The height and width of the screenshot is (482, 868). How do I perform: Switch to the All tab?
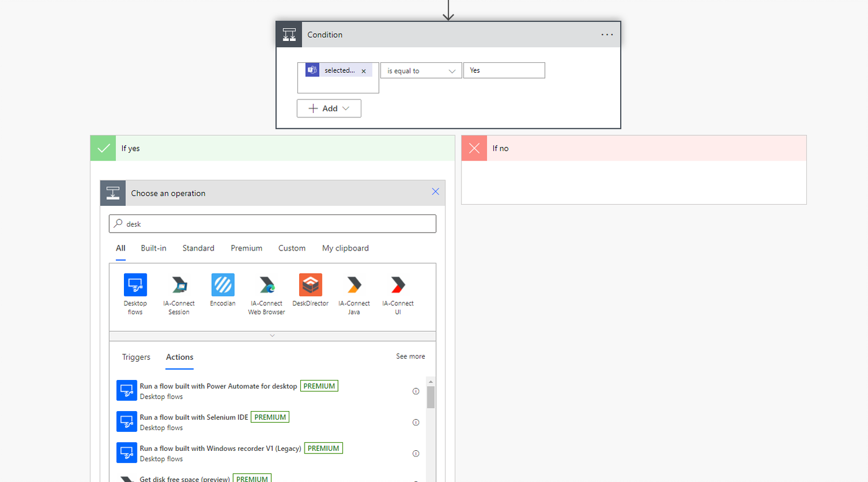[121, 248]
